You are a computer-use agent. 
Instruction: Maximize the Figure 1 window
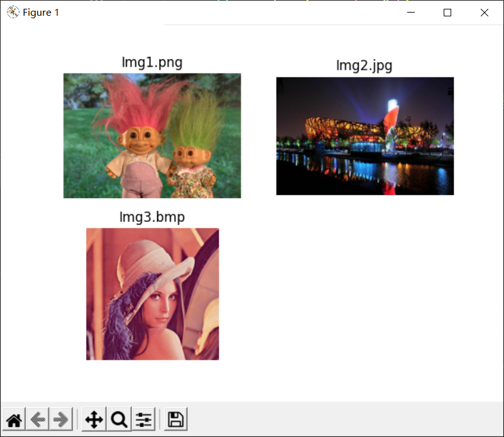click(x=447, y=13)
